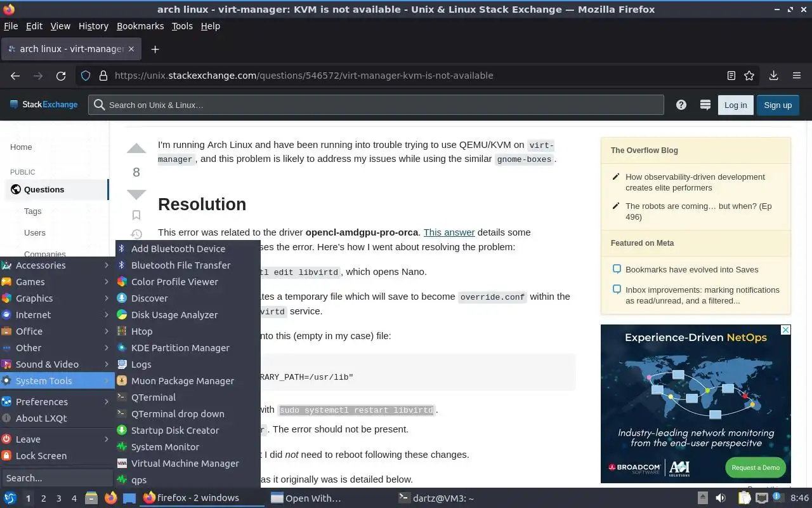812x508 pixels.
Task: Click the removable media eject tray icon
Action: [702, 498]
